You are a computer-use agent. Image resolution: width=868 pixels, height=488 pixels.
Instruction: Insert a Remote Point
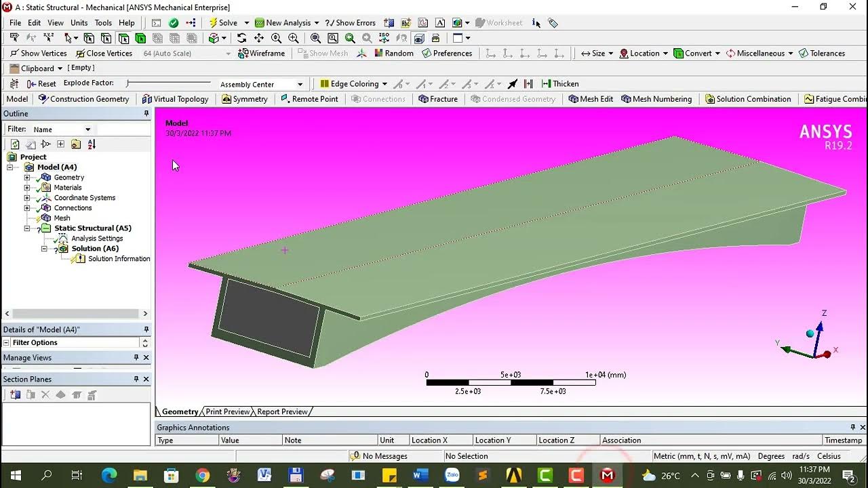coord(309,99)
